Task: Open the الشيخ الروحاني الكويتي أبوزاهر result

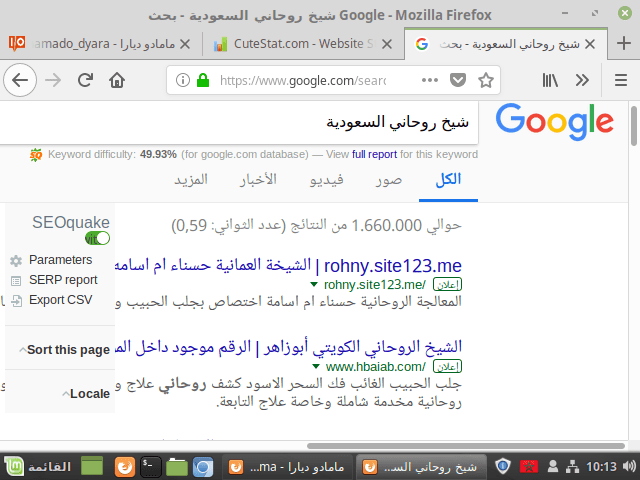Action: coord(288,347)
